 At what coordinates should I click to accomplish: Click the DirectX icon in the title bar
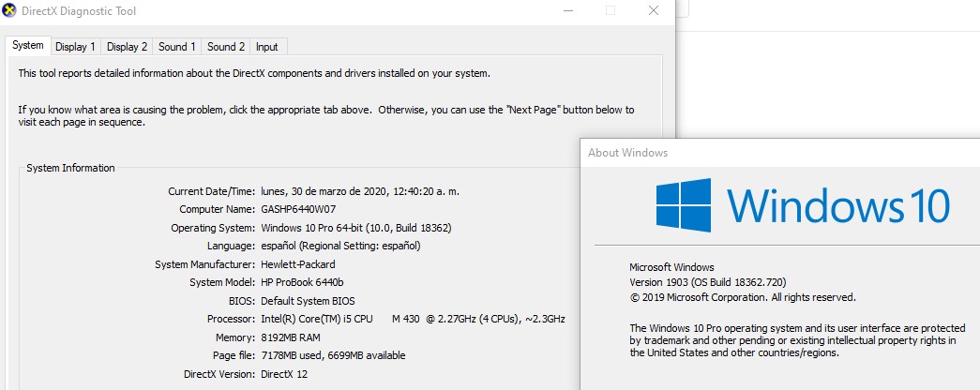click(9, 10)
